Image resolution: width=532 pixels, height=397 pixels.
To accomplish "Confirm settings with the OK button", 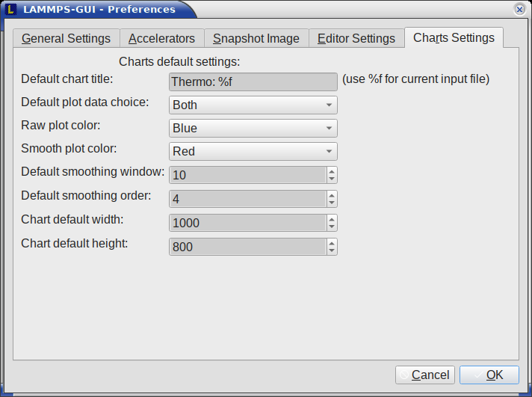I will [489, 375].
